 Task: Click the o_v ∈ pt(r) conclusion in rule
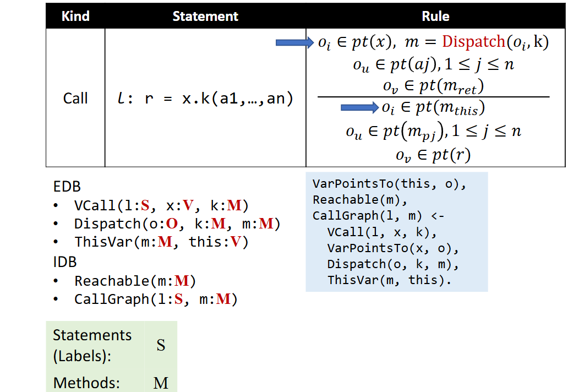433,155
